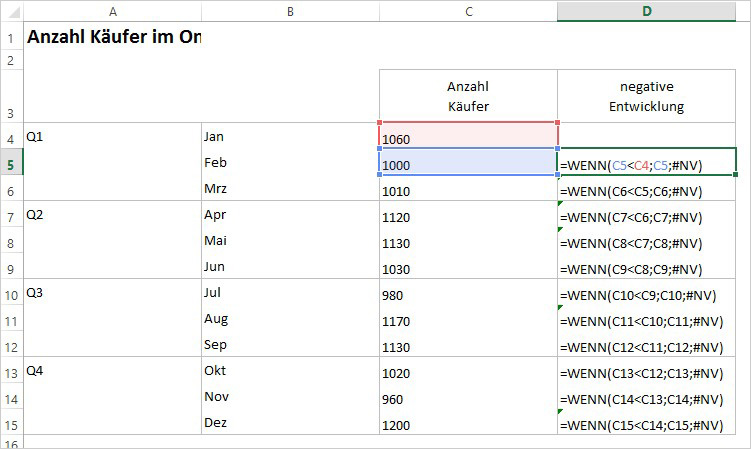Click the 'Anzahl Käufer' header cell
The image size is (751, 449).
[x=468, y=96]
